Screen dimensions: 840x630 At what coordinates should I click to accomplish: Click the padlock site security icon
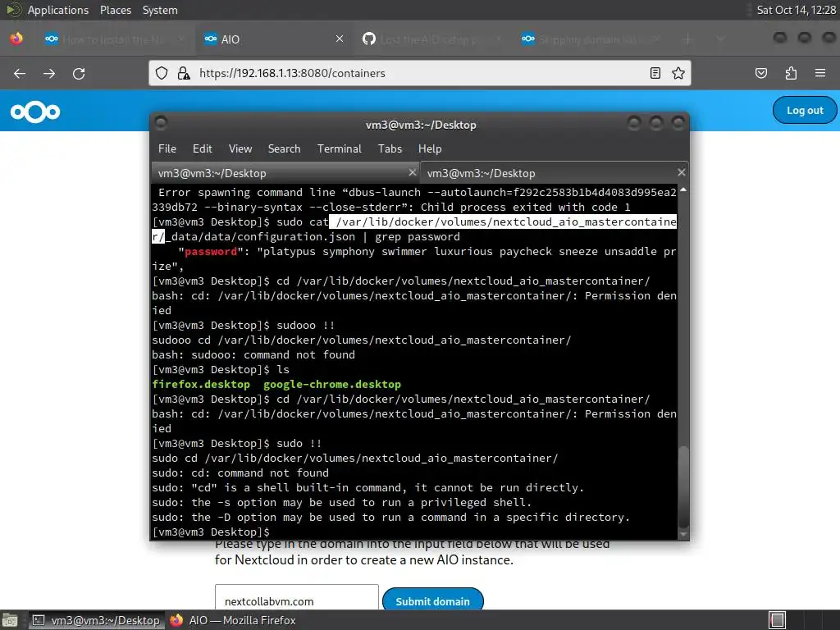point(184,73)
